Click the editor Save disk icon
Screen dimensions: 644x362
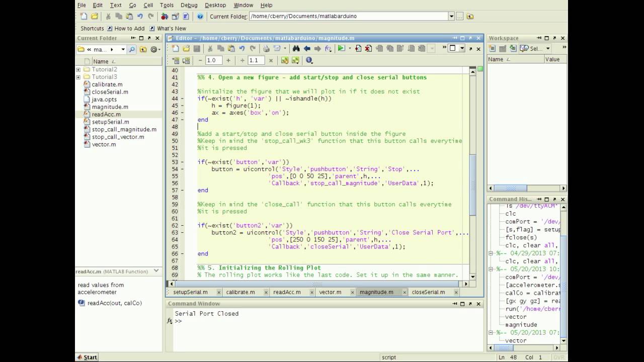coord(197,48)
